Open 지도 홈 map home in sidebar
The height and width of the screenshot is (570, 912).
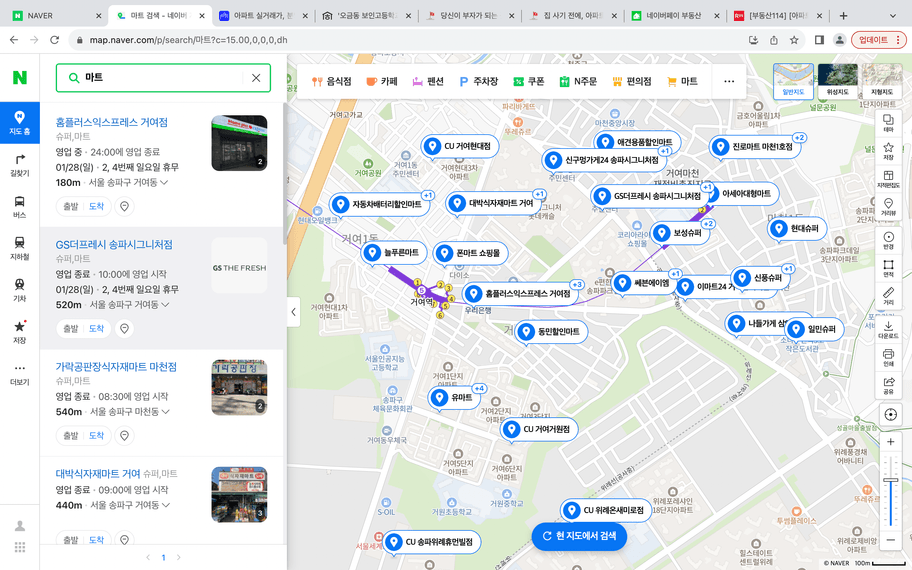(x=20, y=123)
